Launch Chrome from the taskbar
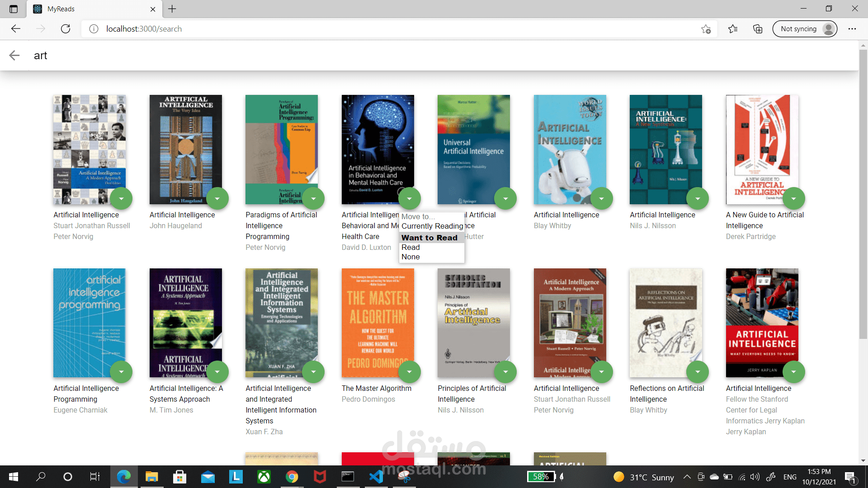The width and height of the screenshot is (868, 488). (292, 476)
